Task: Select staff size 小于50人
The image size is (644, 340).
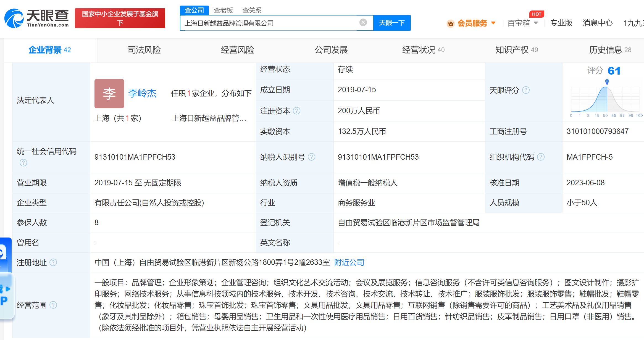Action: point(582,203)
